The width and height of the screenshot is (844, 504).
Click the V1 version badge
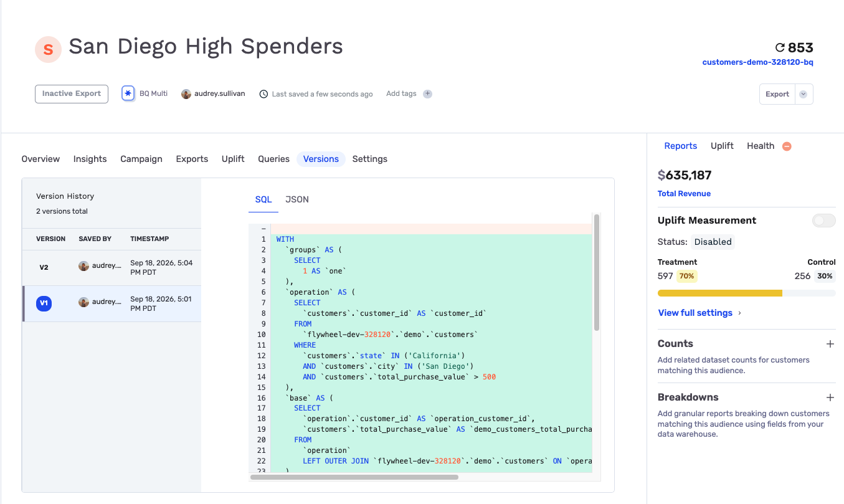(44, 303)
